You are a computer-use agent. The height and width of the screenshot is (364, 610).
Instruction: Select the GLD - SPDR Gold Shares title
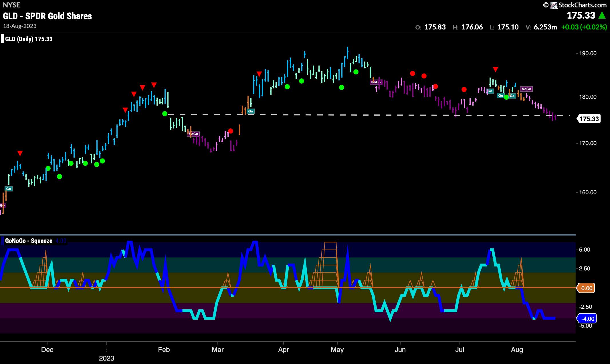[x=47, y=16]
